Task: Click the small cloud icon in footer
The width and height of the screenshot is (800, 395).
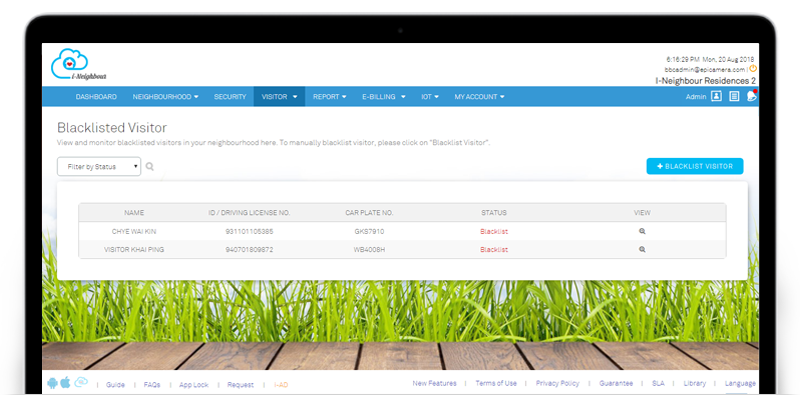Action: coord(81,382)
